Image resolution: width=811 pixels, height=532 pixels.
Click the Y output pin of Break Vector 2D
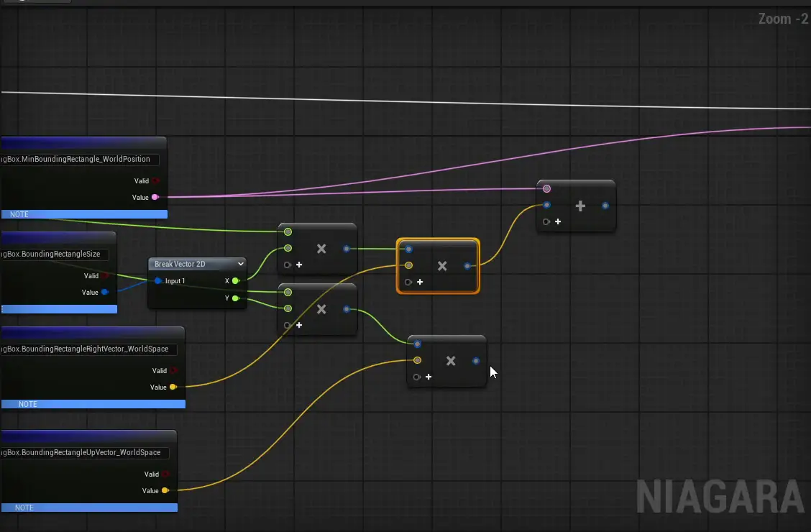tap(235, 298)
